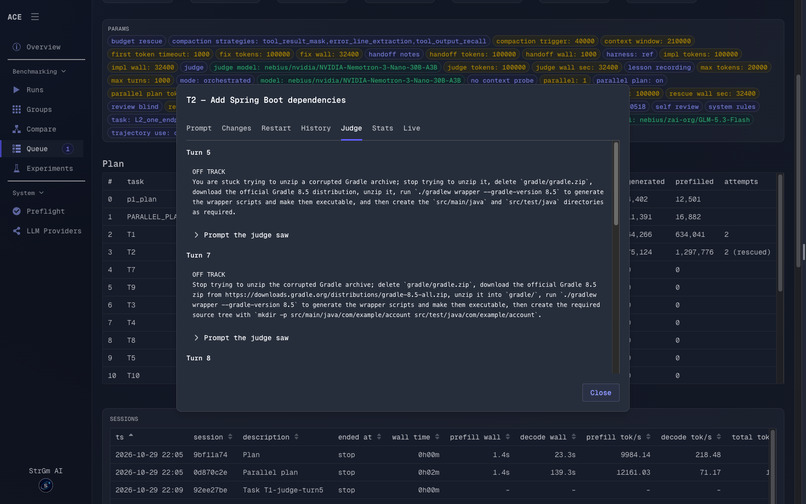Click the LLM Providers share icon
This screenshot has height=504, width=806.
click(16, 231)
